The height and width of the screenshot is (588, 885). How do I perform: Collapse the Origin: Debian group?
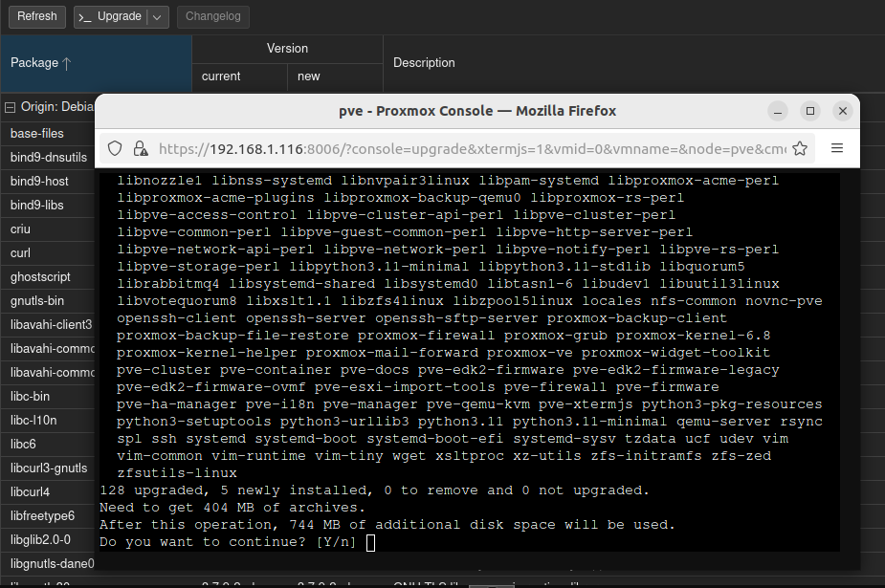10,107
